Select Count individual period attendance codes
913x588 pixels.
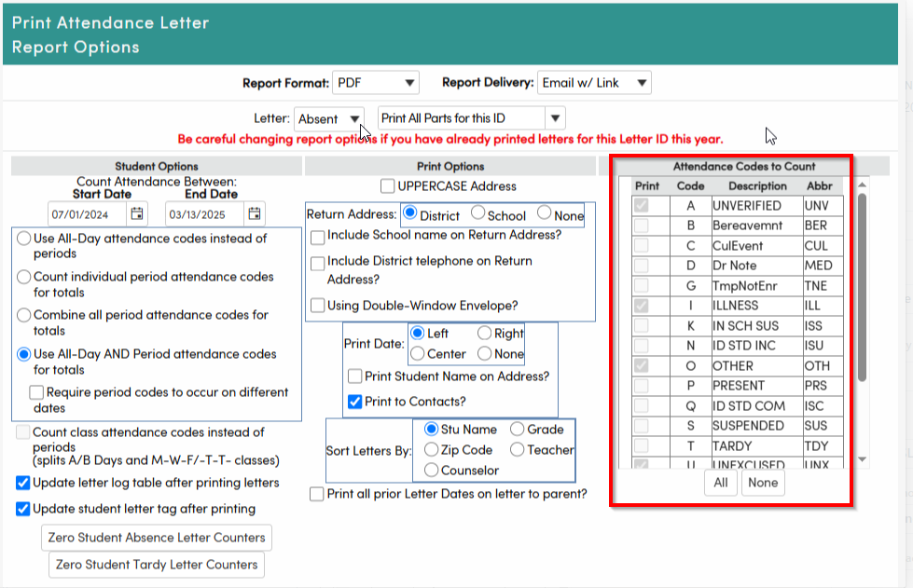24,277
